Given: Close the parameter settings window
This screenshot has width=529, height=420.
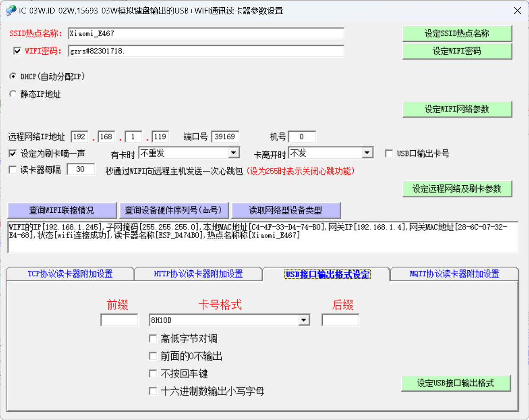Looking at the screenshot, I should coord(517,11).
